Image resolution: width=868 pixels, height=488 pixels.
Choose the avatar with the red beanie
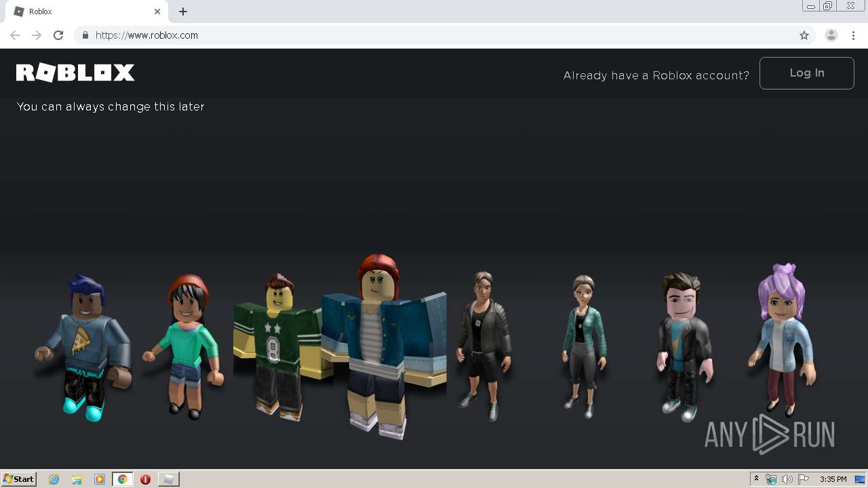click(x=184, y=346)
